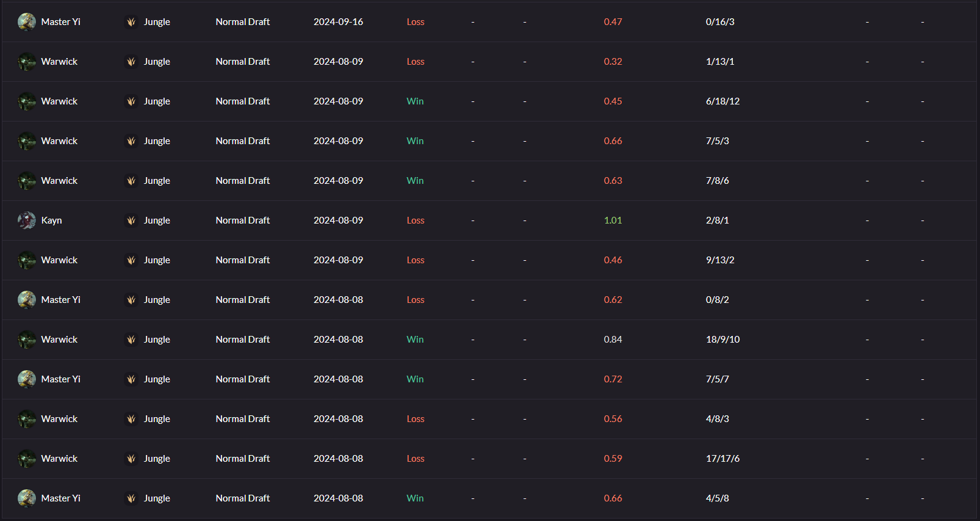The height and width of the screenshot is (521, 980).
Task: Click Jungle role icon in the 0/16/3 match row
Action: [131, 22]
